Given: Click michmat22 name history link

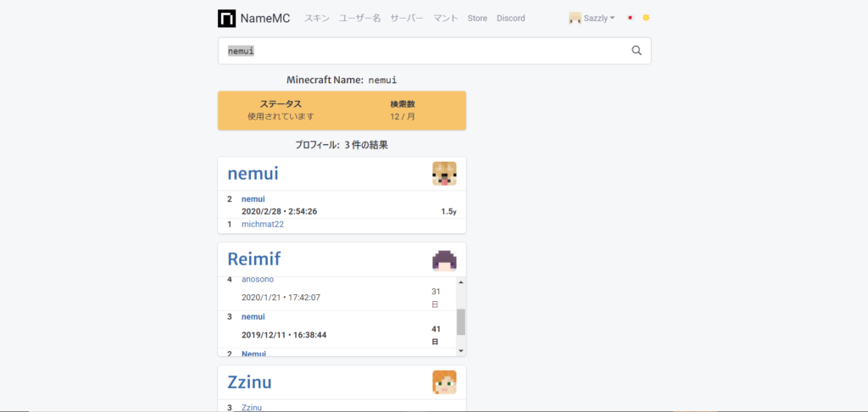Looking at the screenshot, I should click(263, 225).
